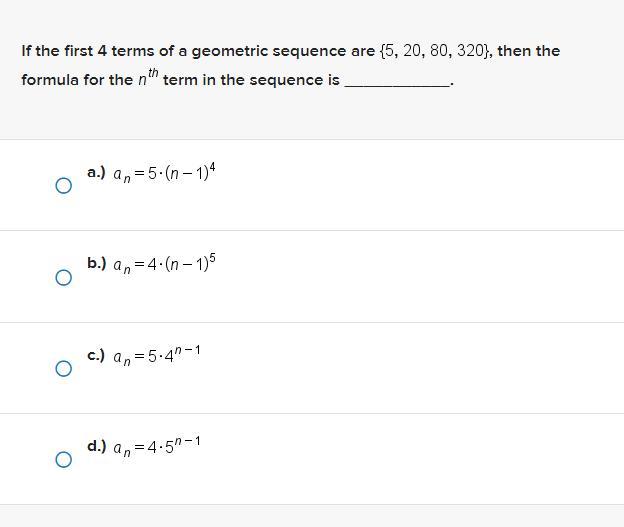This screenshot has width=624, height=527.
Task: Click the "th" superscript in the question
Action: 153,73
